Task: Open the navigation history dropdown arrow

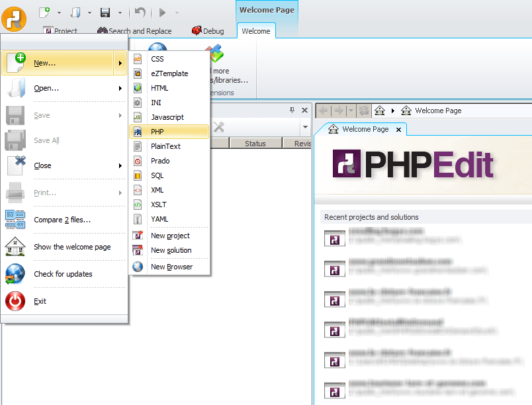Action: point(351,111)
